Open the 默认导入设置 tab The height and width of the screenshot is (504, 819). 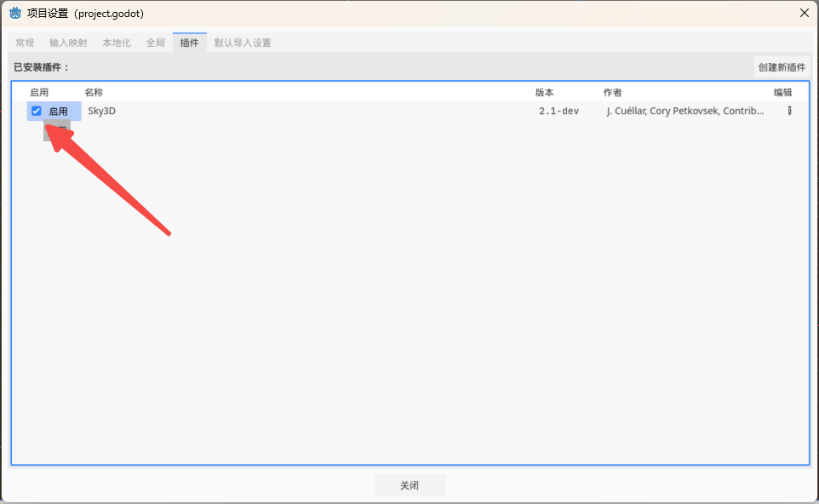[243, 43]
